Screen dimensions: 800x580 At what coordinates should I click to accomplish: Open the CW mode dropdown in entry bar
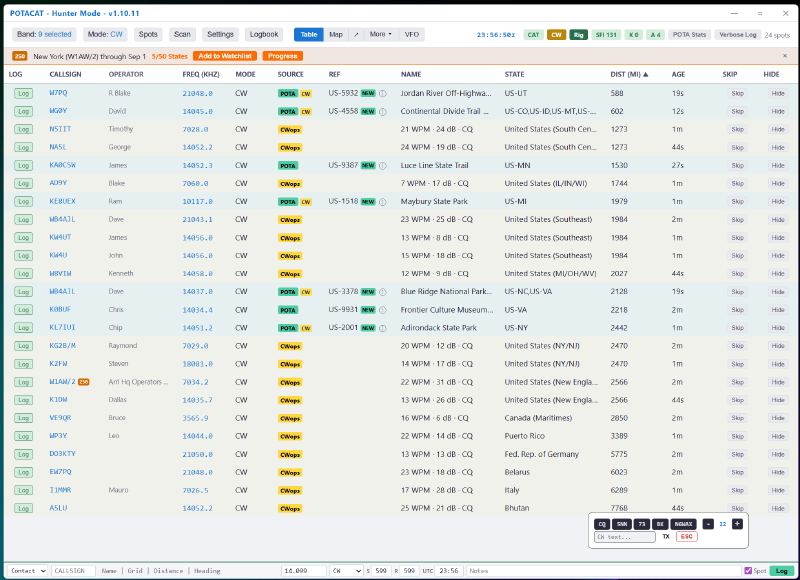[346, 571]
